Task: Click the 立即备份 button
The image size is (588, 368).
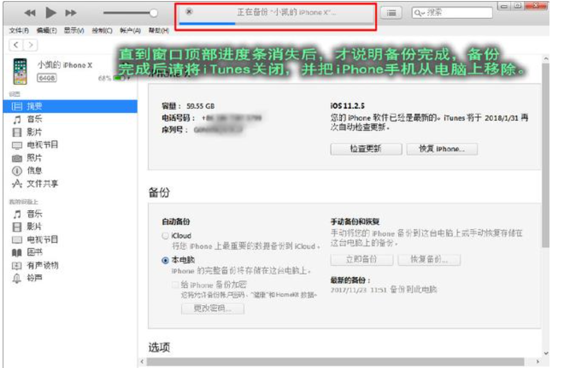Action: 361,259
